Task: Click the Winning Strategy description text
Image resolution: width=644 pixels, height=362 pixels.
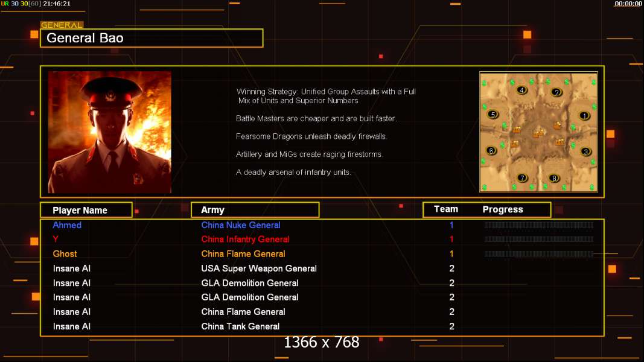Action: 326,96
